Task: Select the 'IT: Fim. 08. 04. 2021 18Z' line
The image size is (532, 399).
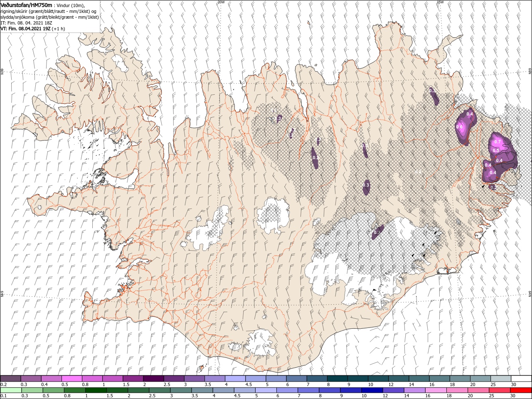Action: coord(25,22)
